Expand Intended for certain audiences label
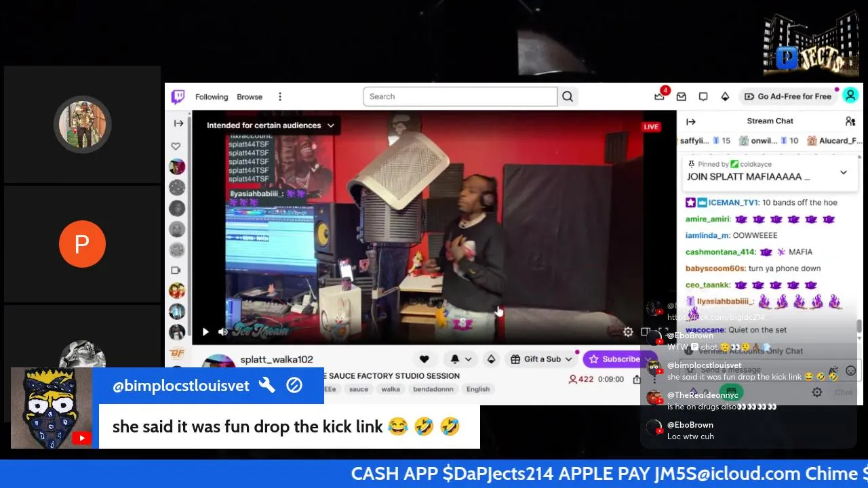The image size is (868, 488). coord(270,125)
